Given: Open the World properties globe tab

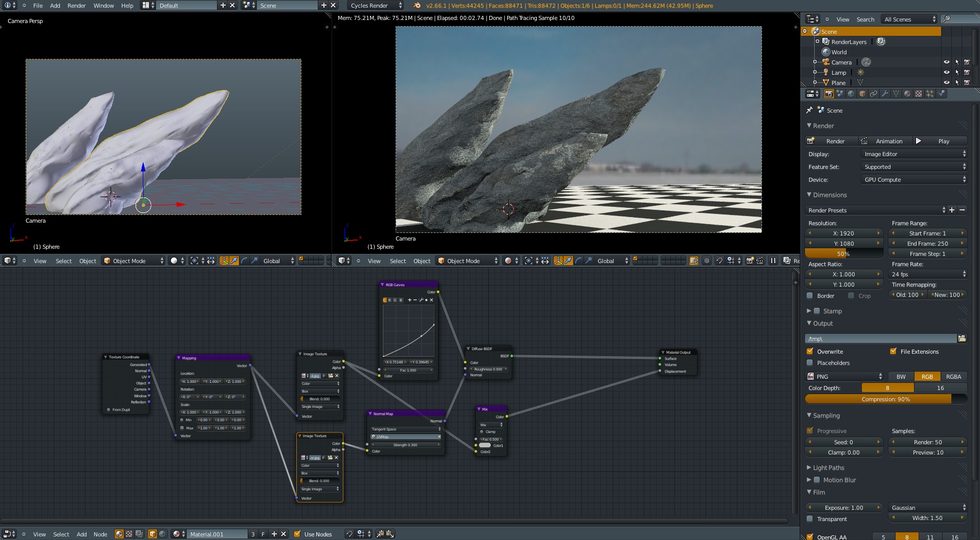Looking at the screenshot, I should coord(851,94).
